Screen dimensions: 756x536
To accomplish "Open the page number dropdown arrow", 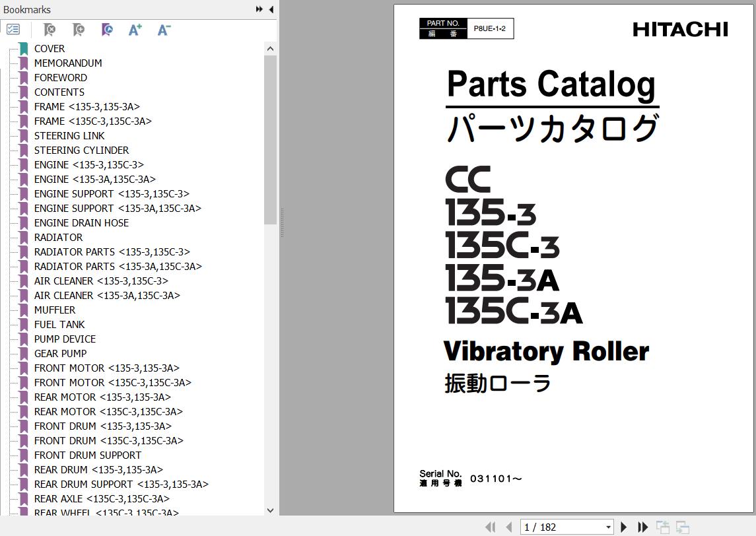I will pos(609,527).
